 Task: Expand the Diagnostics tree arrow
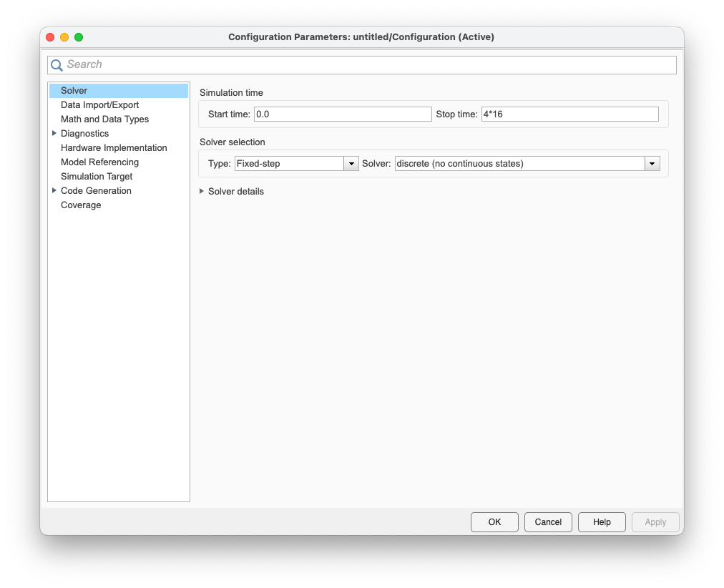54,133
